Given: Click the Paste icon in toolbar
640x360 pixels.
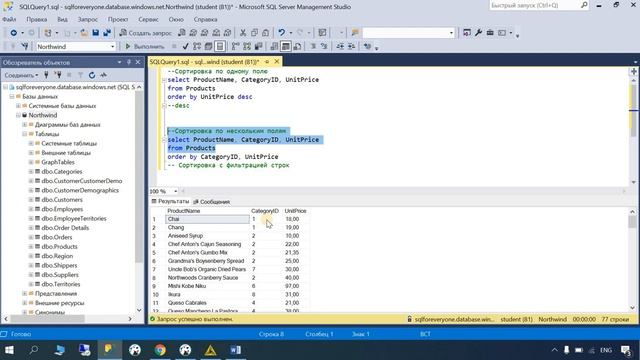Looking at the screenshot, I should (x=266, y=33).
